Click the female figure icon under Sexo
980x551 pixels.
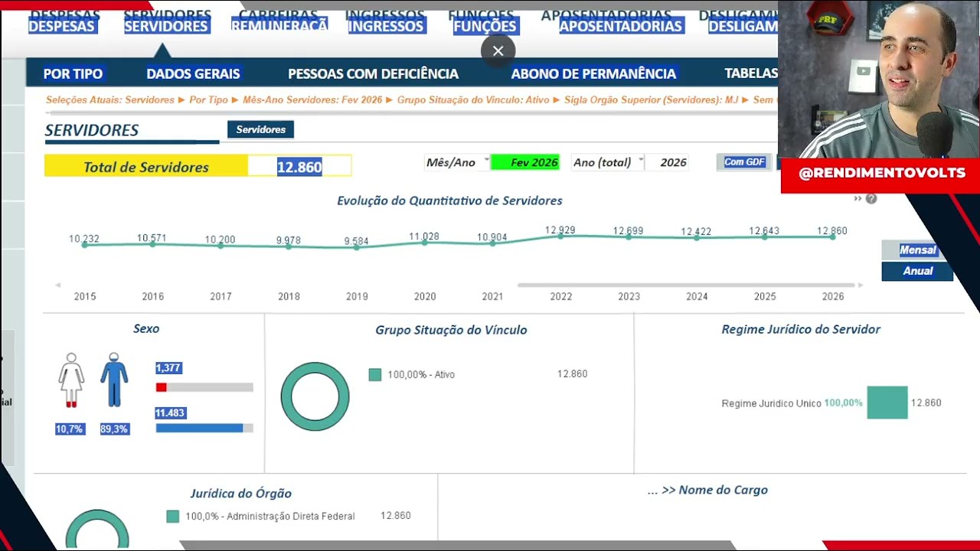(x=71, y=380)
